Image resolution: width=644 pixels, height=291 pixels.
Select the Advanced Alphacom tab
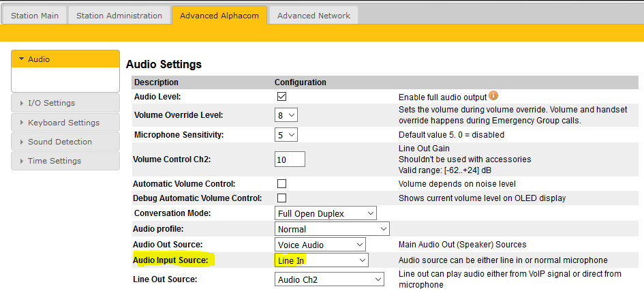click(219, 16)
